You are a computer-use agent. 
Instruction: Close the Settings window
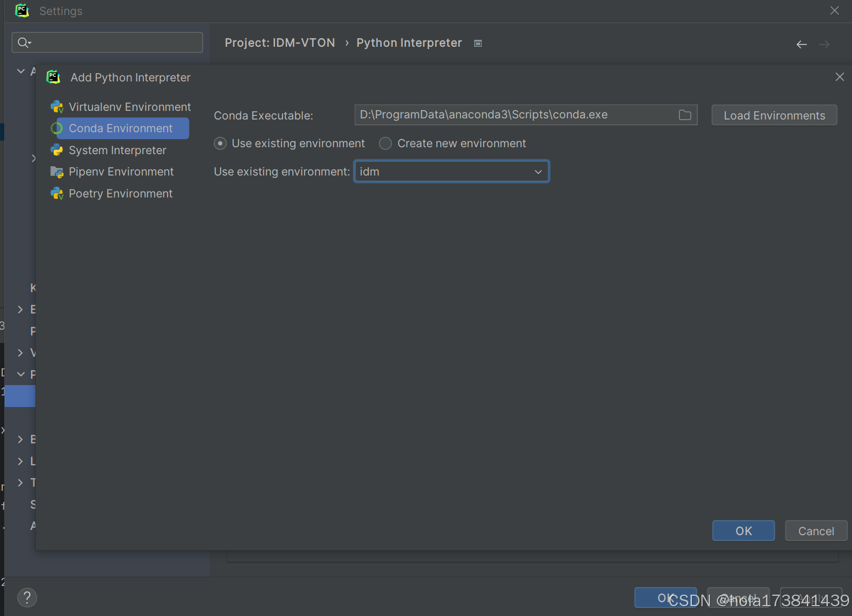pos(835,10)
